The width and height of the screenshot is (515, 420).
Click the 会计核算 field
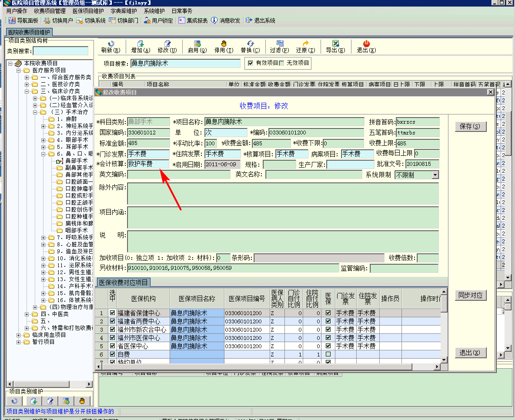(148, 164)
